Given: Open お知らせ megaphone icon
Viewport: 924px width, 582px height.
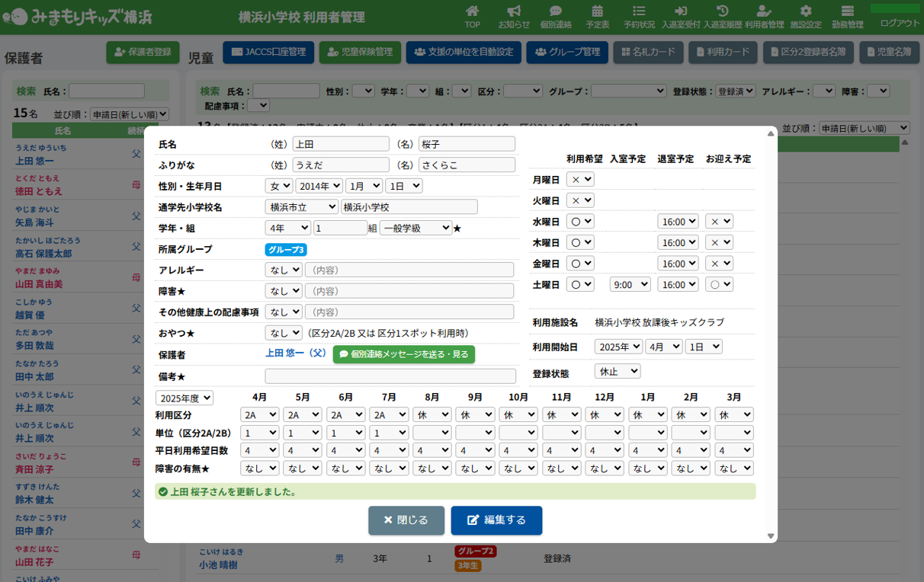Looking at the screenshot, I should (514, 11).
